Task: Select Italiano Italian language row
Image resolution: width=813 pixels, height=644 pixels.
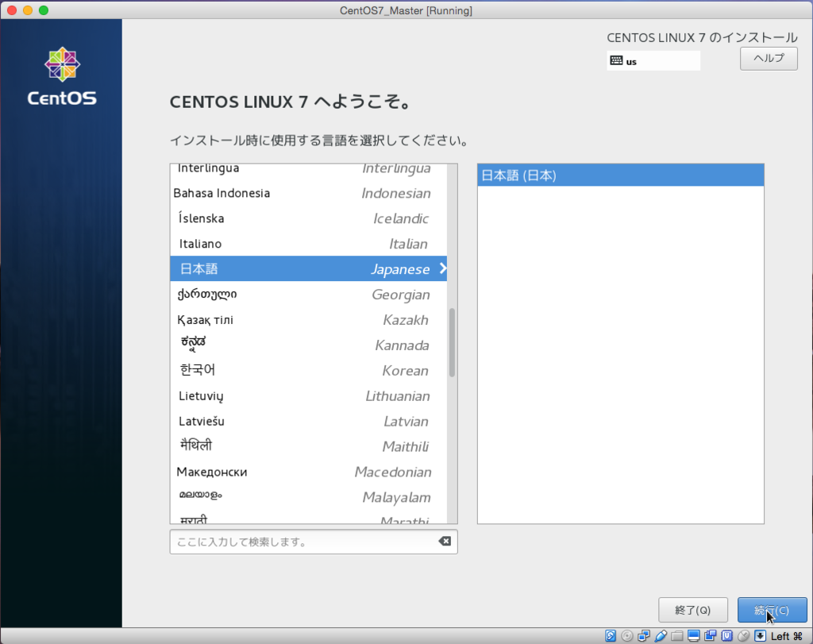Action: (309, 244)
